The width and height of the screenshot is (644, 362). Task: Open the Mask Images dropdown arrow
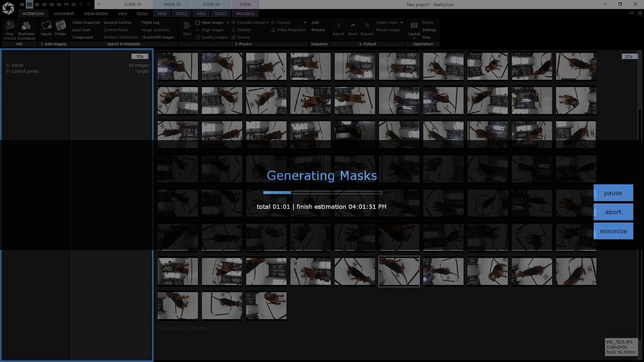(228, 23)
